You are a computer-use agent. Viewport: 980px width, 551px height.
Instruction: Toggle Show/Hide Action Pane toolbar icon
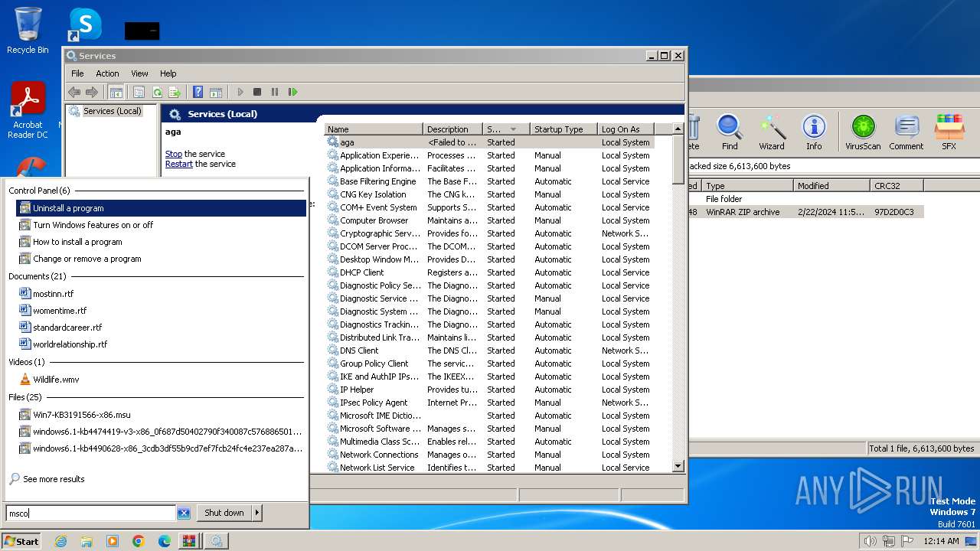click(216, 92)
